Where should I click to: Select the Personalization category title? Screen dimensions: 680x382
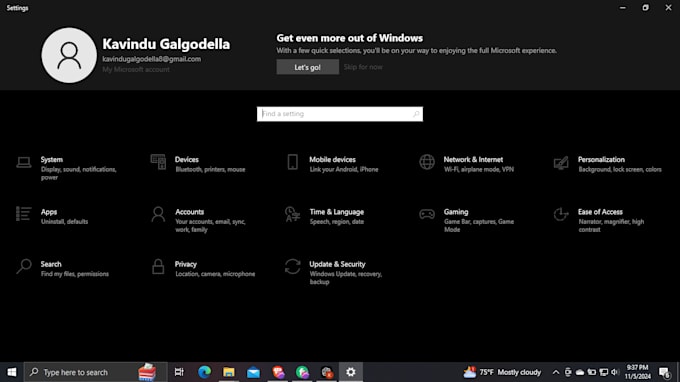[x=601, y=160]
